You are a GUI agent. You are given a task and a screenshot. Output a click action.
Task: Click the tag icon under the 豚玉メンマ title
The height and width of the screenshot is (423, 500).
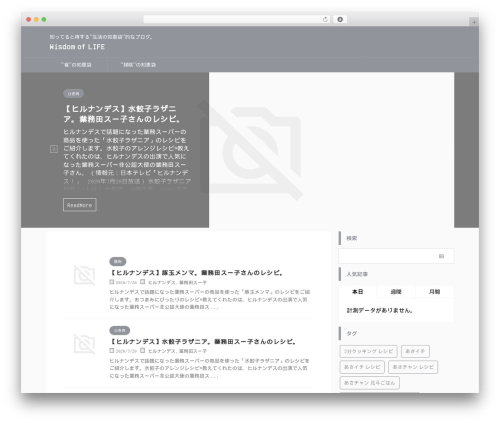[x=143, y=282]
